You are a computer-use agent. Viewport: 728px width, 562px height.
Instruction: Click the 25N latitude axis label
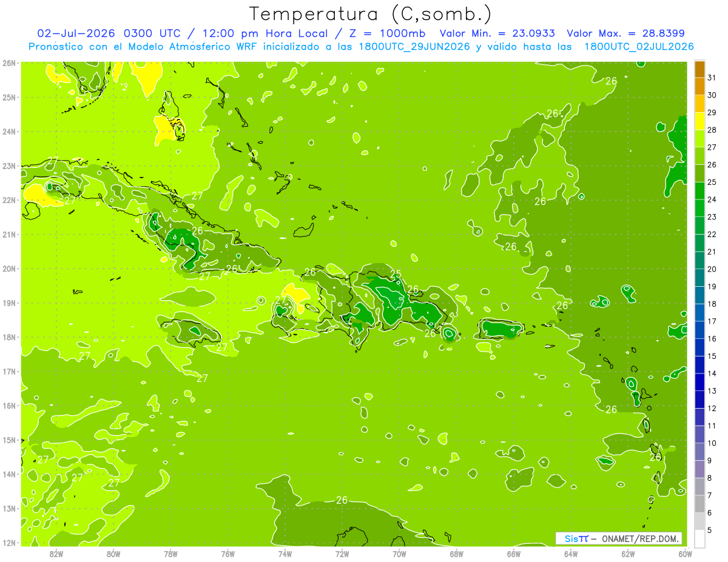[9, 97]
